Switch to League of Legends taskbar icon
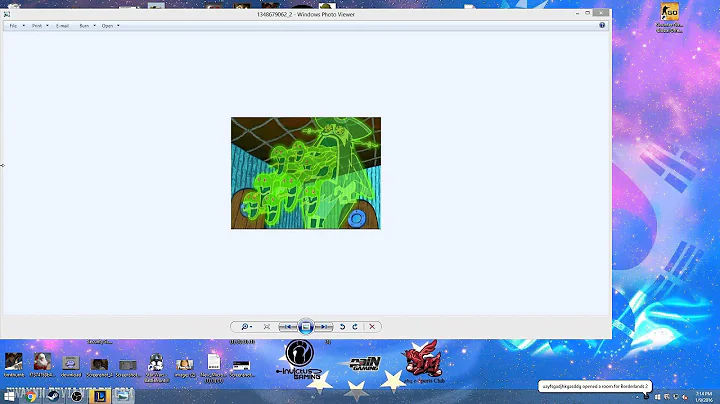720x404 pixels. [100, 396]
